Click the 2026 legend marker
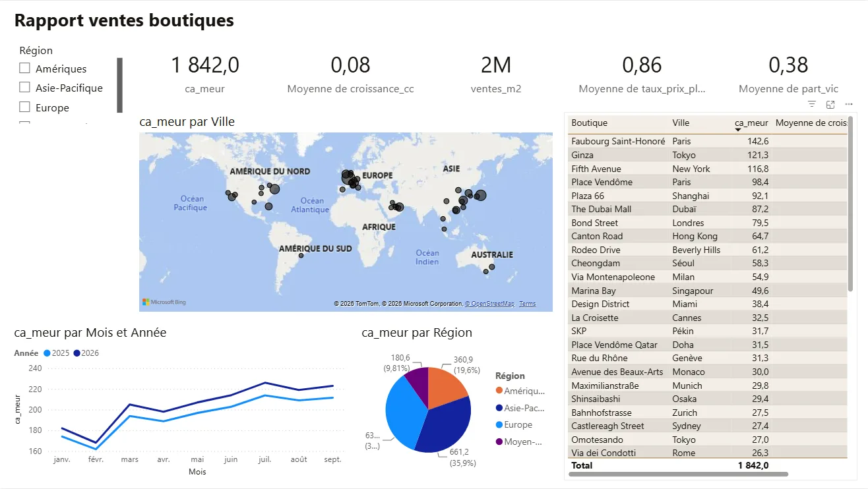The image size is (868, 489). 77,353
